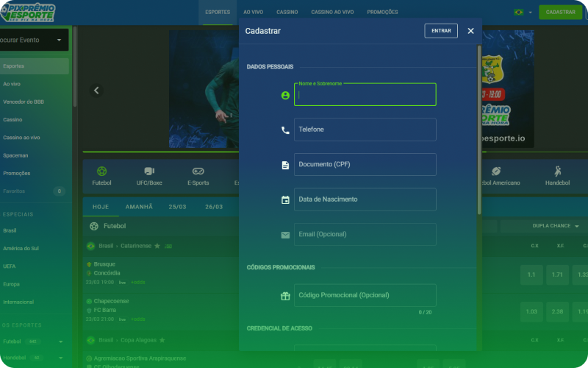Close the Cadastrar registration dialog
Viewport: 588px width, 368px height.
(x=470, y=31)
